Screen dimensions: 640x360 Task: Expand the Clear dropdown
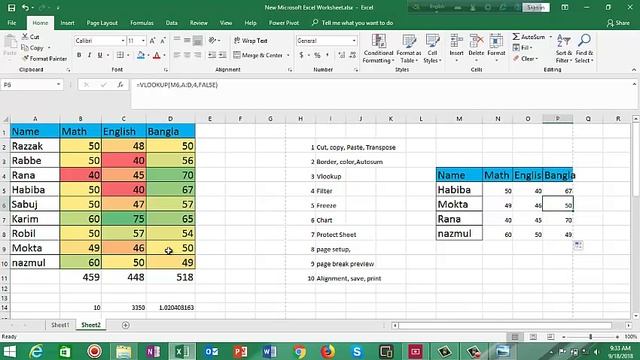536,58
